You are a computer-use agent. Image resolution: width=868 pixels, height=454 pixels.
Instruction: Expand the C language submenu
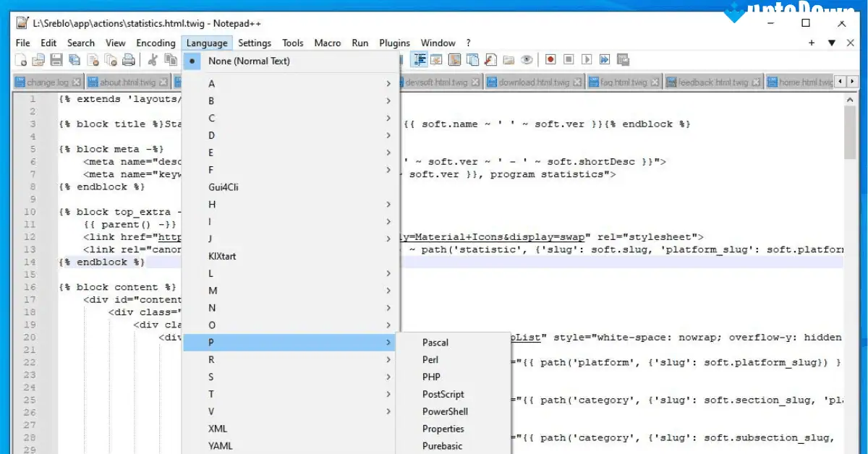click(x=210, y=118)
